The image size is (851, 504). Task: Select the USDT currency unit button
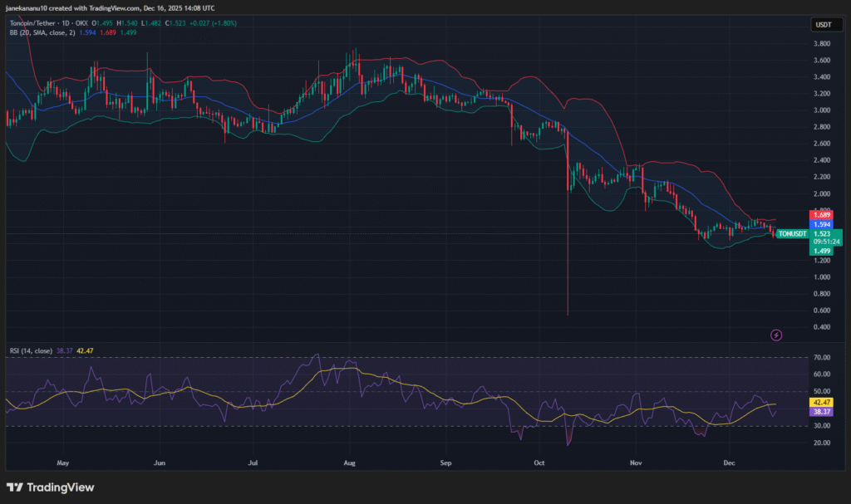(826, 24)
